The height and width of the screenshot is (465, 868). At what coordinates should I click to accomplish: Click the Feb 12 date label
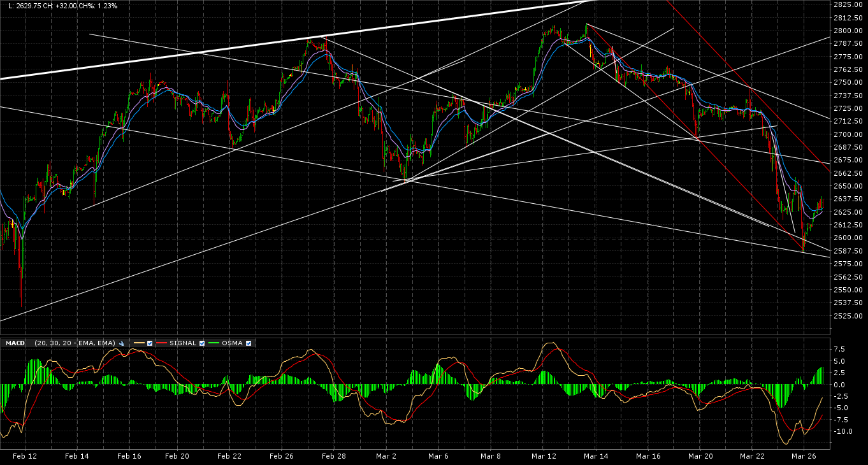tap(24, 456)
